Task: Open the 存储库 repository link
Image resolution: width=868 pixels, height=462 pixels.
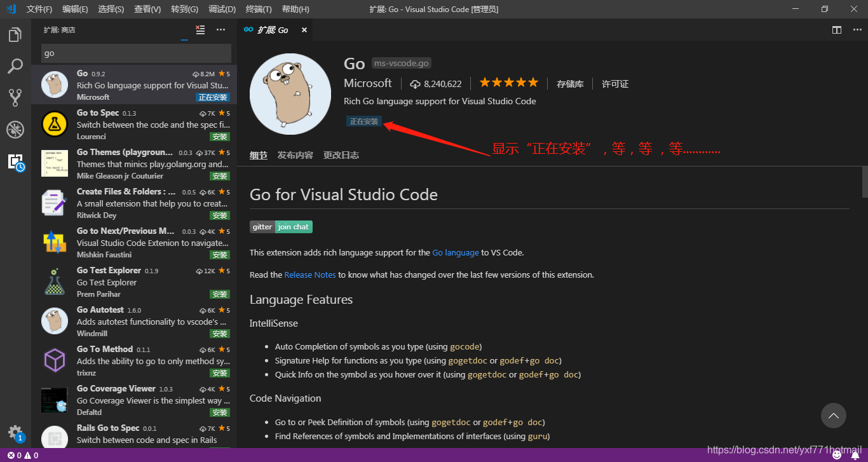Action: [x=570, y=84]
